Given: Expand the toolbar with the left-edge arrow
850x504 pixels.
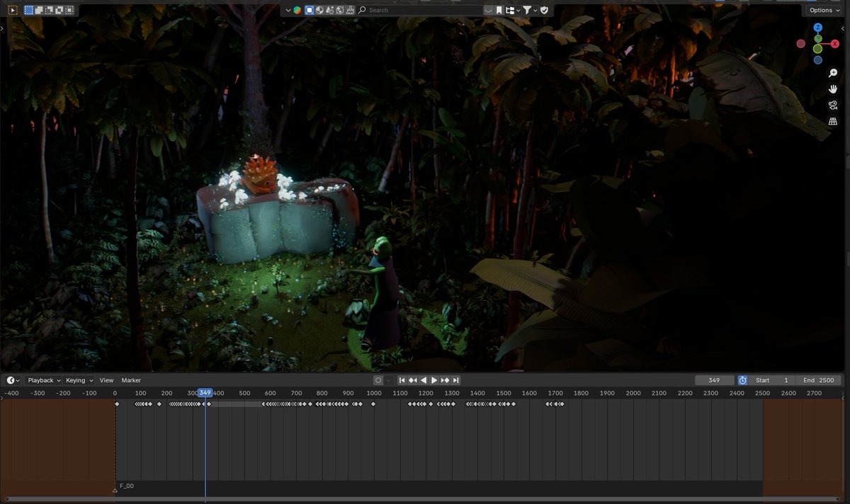Looking at the screenshot, I should (3, 28).
